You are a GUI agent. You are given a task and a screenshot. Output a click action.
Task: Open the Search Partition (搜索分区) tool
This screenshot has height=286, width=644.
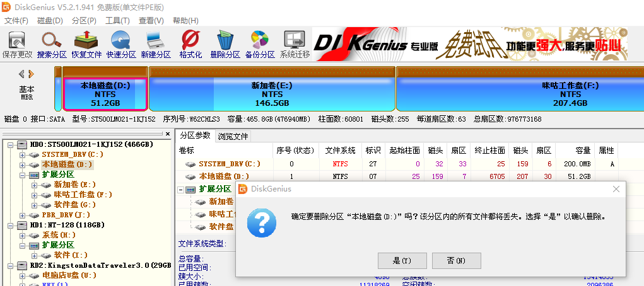[52, 45]
